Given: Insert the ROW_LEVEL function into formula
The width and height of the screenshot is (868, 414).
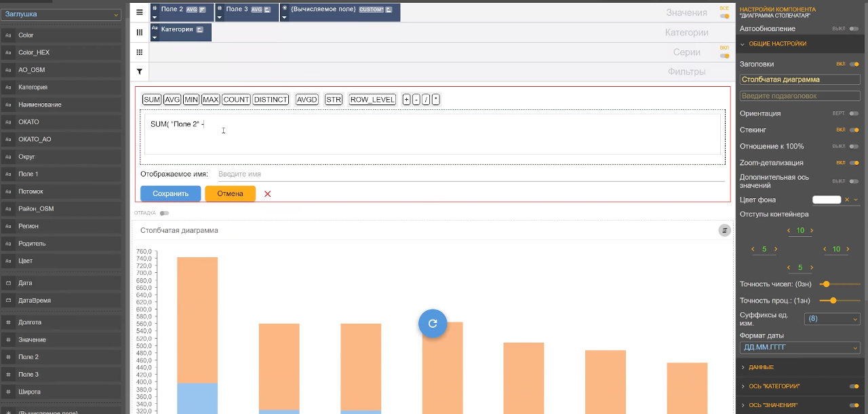Looking at the screenshot, I should pyautogui.click(x=372, y=100).
